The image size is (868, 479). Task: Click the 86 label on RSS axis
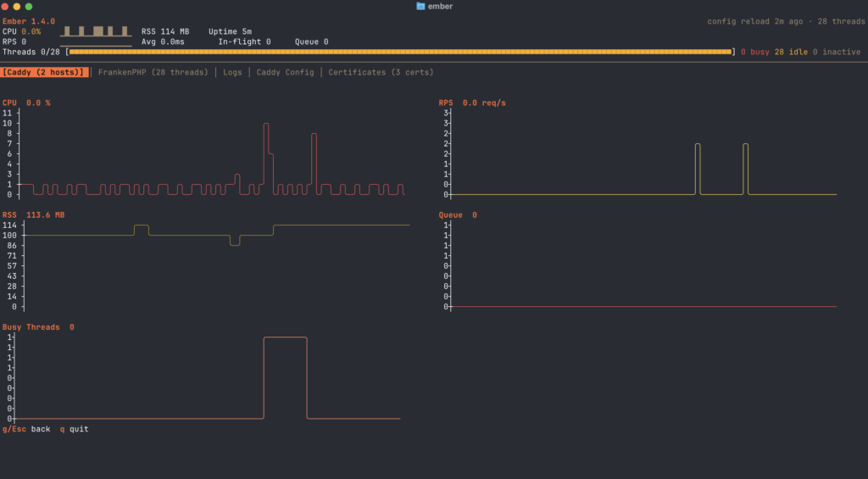pos(12,245)
